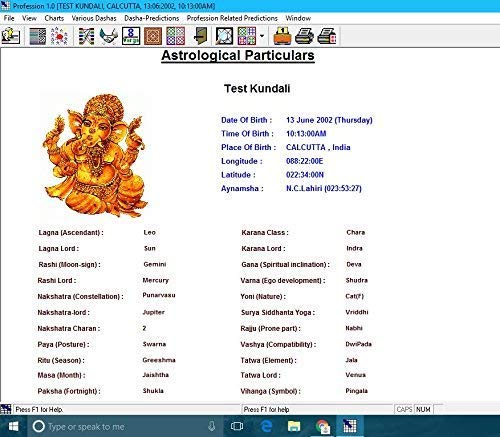The image size is (500, 437).
Task: Click the Nakshatra value 'Punarvasu'
Action: pos(159,295)
